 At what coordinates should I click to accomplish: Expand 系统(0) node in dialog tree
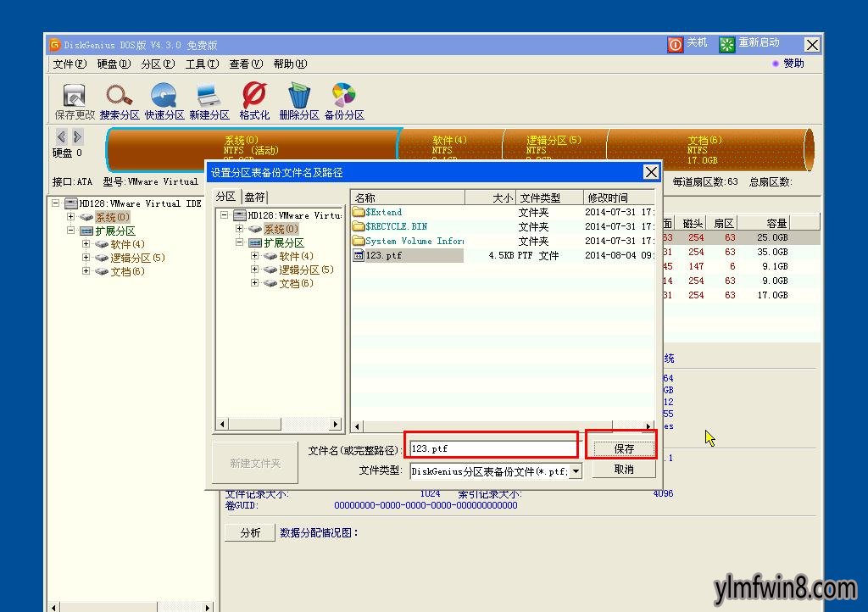coord(239,229)
